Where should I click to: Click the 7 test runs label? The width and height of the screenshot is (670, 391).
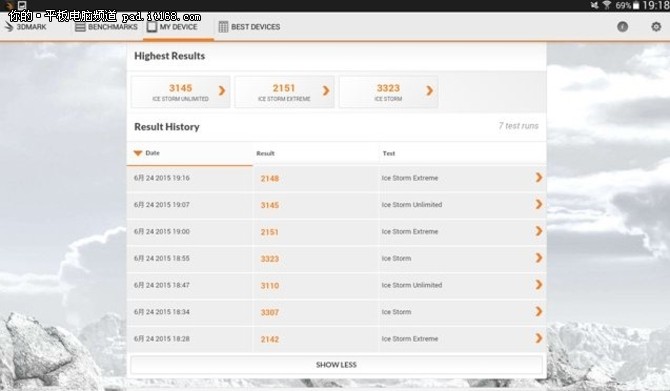tap(518, 126)
